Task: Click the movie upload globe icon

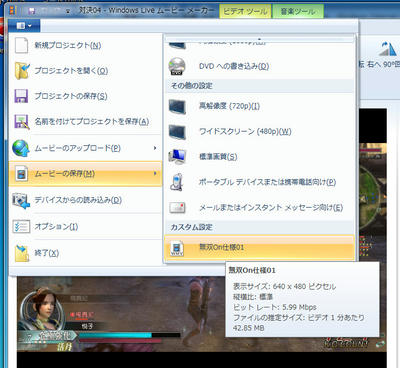Action: coord(21,148)
